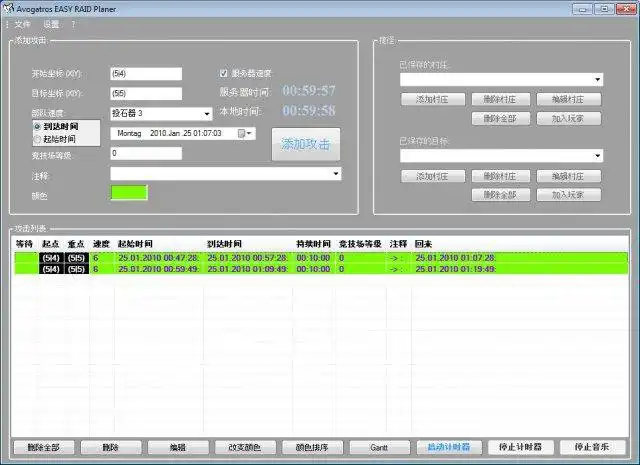Click the 起点 column header
The width and height of the screenshot is (640, 465).
click(x=51, y=244)
